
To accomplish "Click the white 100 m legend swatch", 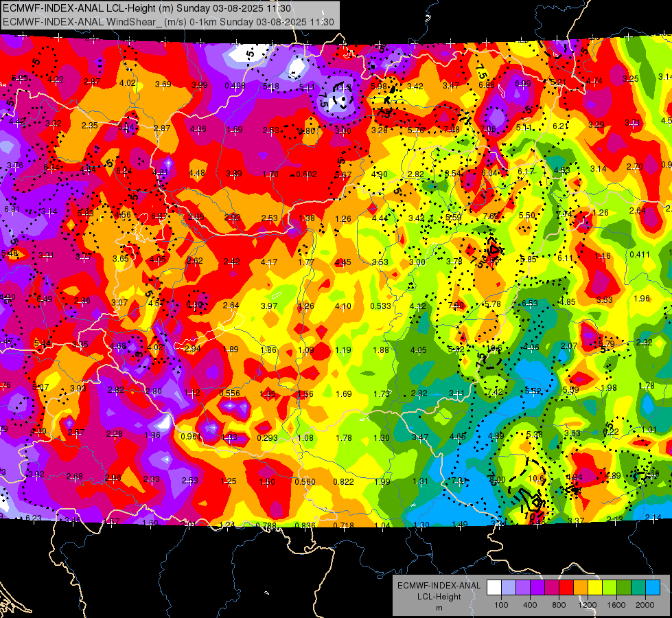I will [x=494, y=588].
